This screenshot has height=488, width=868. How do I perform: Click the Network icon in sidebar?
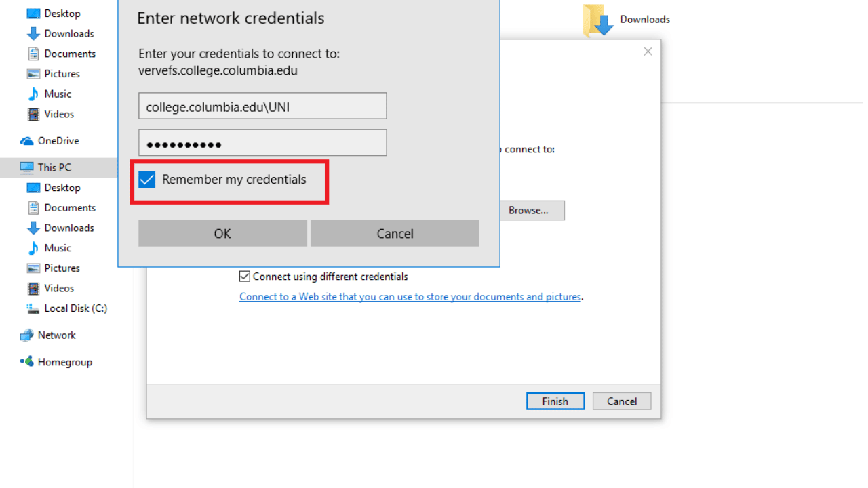[x=27, y=335]
